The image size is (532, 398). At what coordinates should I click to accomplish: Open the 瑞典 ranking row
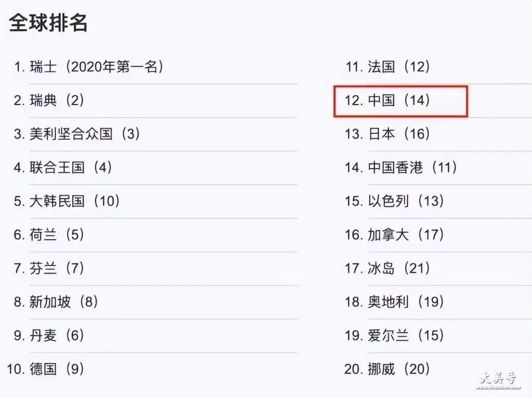[49, 100]
